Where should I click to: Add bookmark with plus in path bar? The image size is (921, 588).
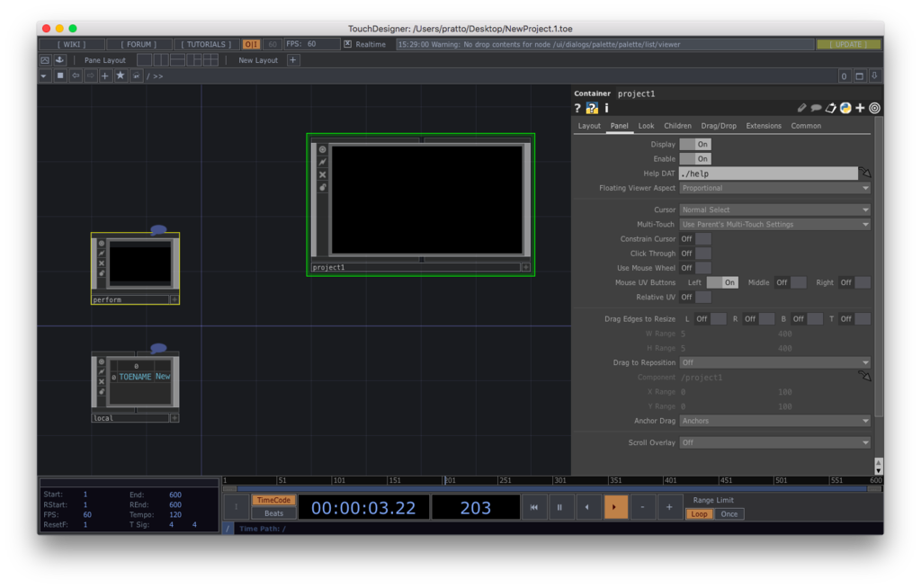coord(105,76)
